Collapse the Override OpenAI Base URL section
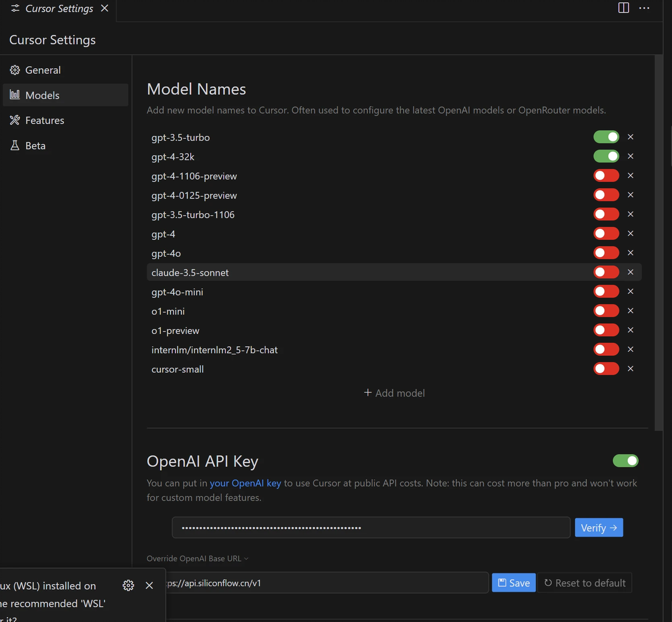This screenshot has height=622, width=672. tap(197, 558)
